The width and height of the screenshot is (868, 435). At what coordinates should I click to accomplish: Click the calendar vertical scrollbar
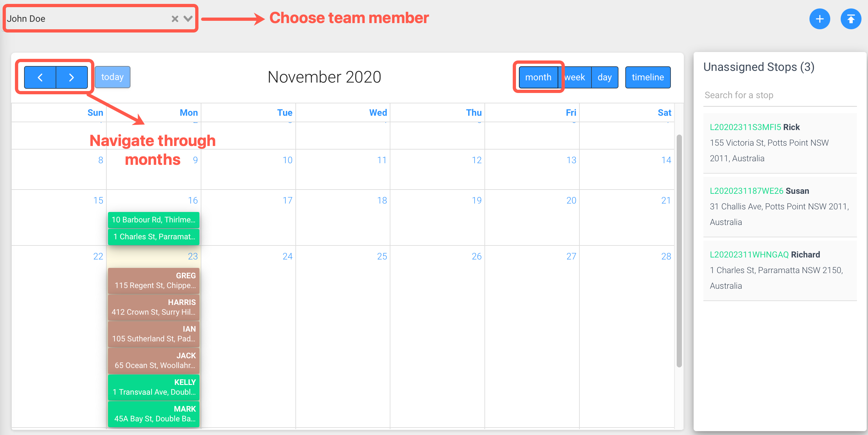(x=679, y=251)
